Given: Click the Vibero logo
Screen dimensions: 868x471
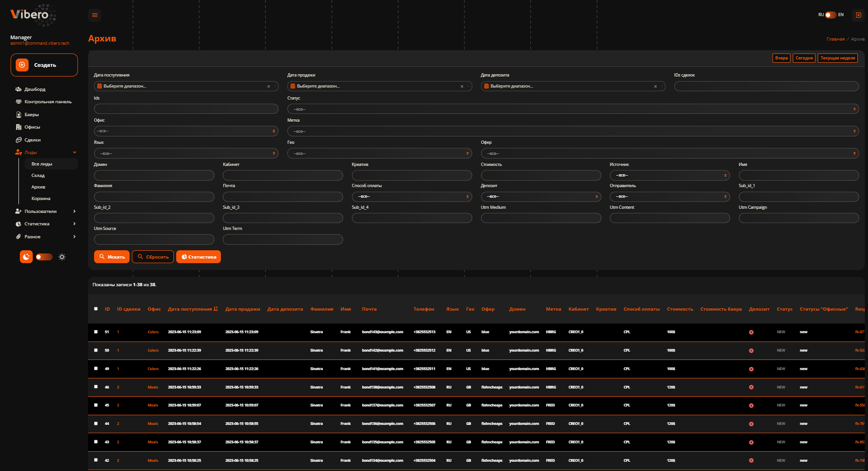Looking at the screenshot, I should click(33, 15).
